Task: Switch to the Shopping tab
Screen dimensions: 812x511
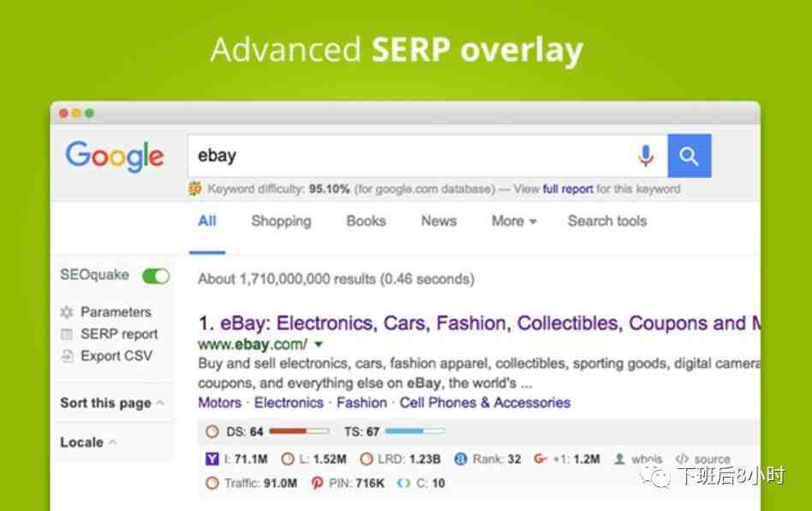Action: (x=281, y=221)
